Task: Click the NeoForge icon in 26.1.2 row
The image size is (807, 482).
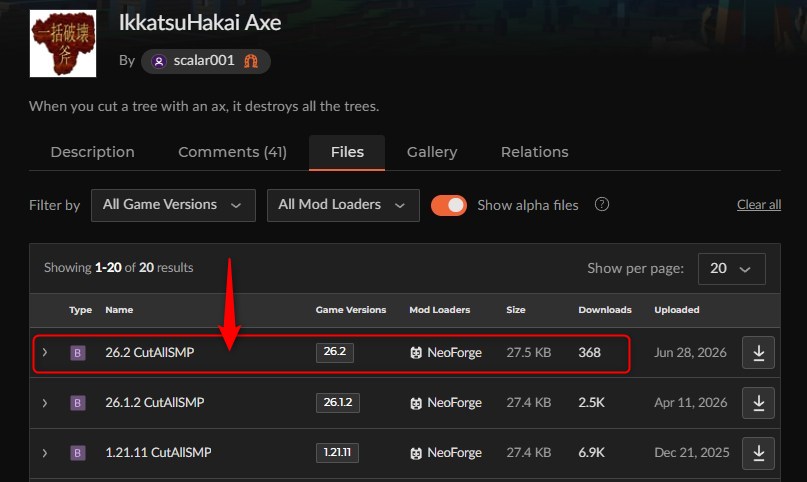Action: tap(416, 403)
